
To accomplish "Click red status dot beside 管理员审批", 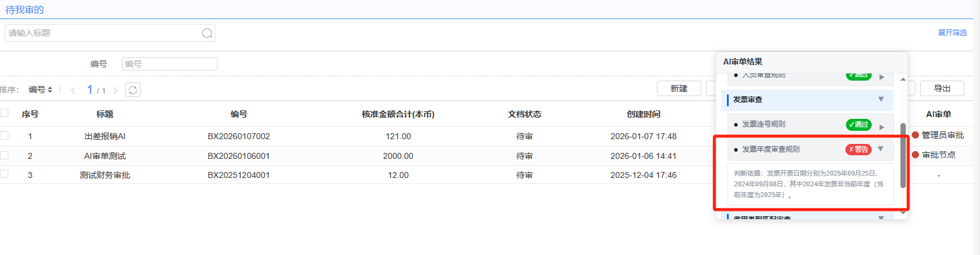I will [x=915, y=135].
